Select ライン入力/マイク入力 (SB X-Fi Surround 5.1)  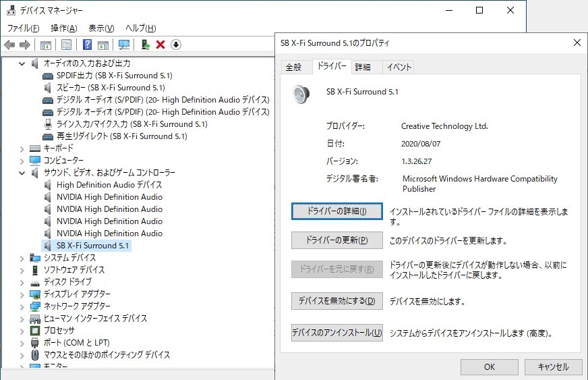click(x=131, y=124)
